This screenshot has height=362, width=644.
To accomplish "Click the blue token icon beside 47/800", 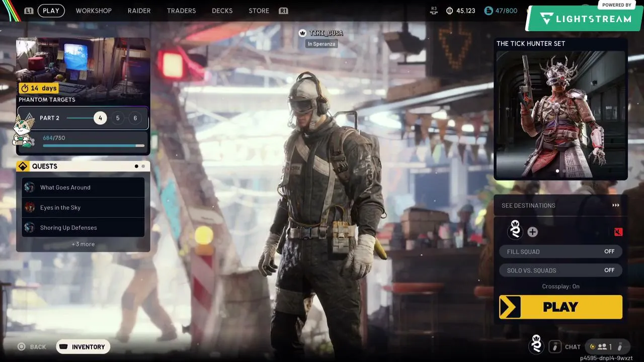I will (489, 11).
